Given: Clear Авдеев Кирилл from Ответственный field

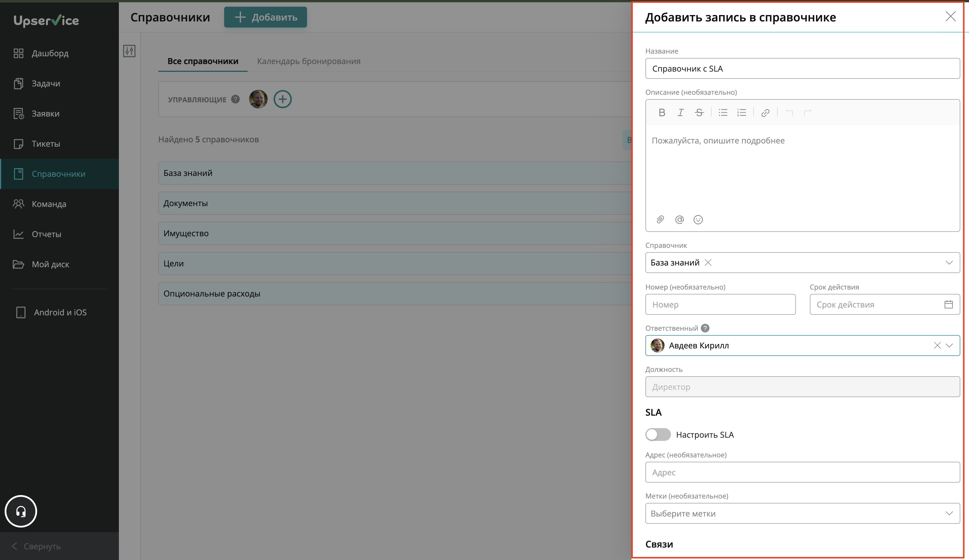Looking at the screenshot, I should (x=937, y=346).
